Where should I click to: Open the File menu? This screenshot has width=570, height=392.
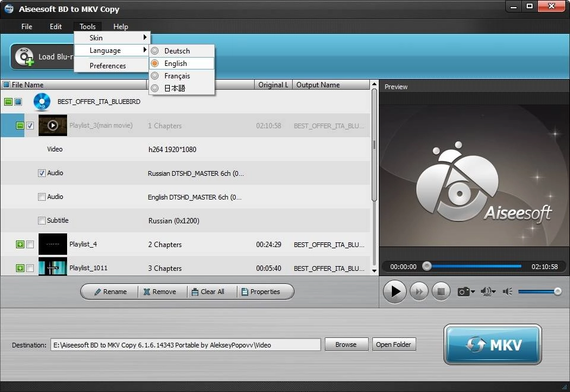[27, 27]
